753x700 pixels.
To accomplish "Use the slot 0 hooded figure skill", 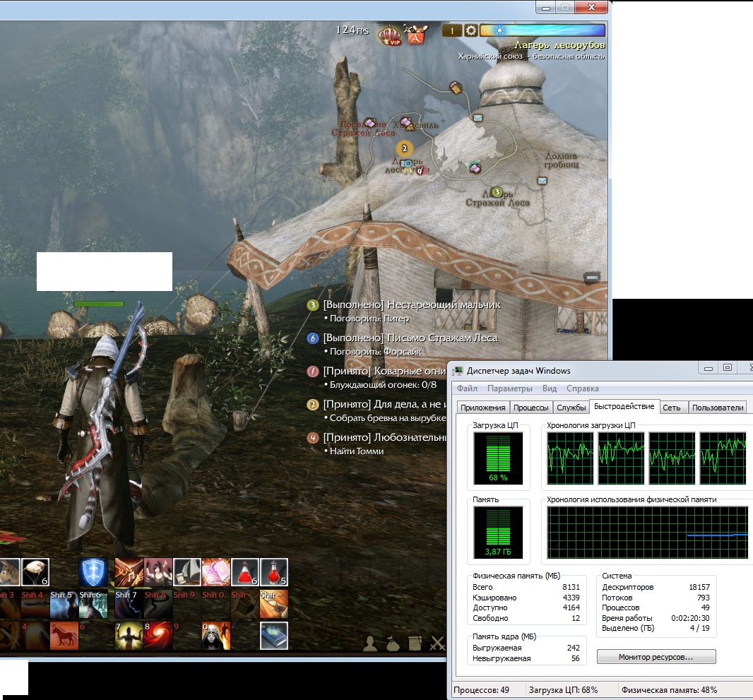I will 216,636.
